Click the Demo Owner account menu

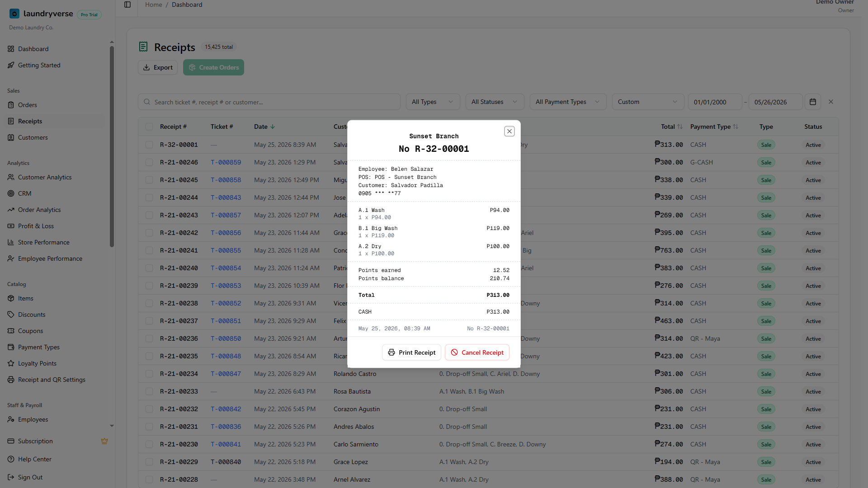click(835, 5)
